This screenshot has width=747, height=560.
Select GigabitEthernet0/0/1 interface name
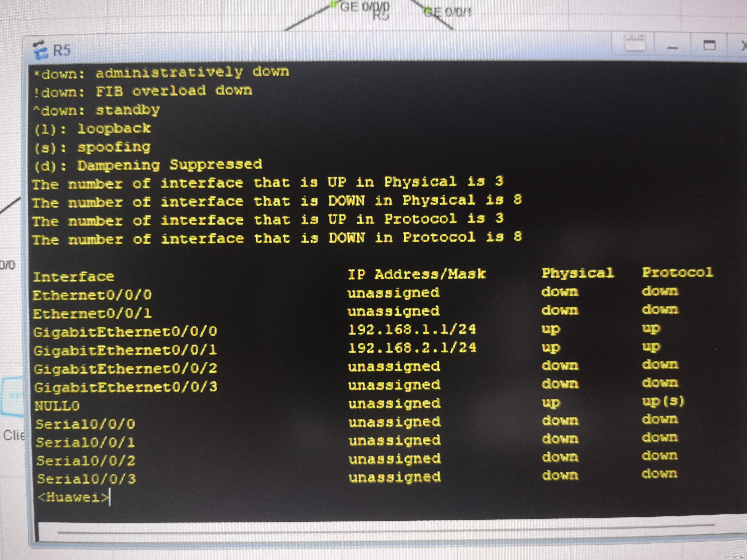(125, 350)
